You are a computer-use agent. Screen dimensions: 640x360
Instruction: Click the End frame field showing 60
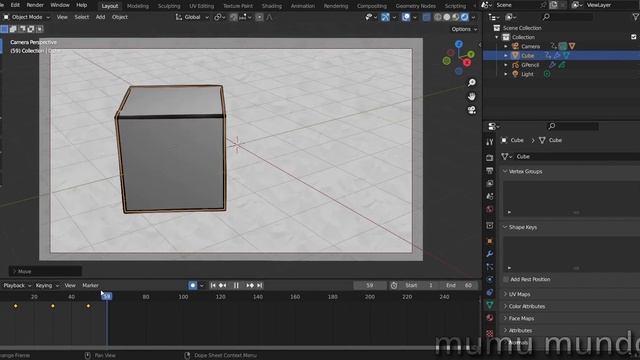pyautogui.click(x=459, y=285)
